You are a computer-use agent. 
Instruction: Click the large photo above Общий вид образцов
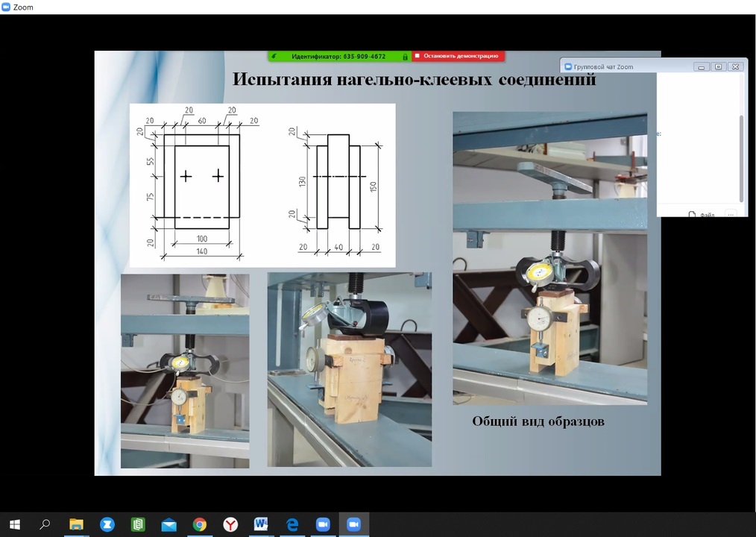[549, 258]
